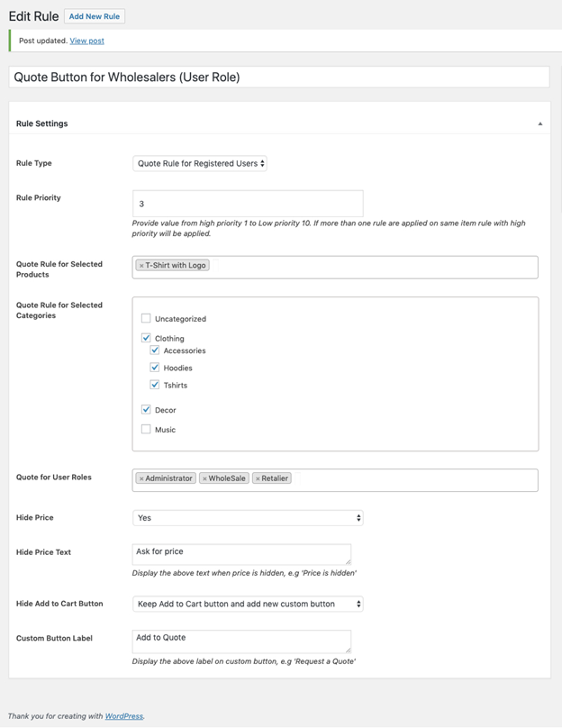Screen dimensions: 562x728
Task: Remove the T-Shirt with Logo product tag
Action: [x=141, y=266]
